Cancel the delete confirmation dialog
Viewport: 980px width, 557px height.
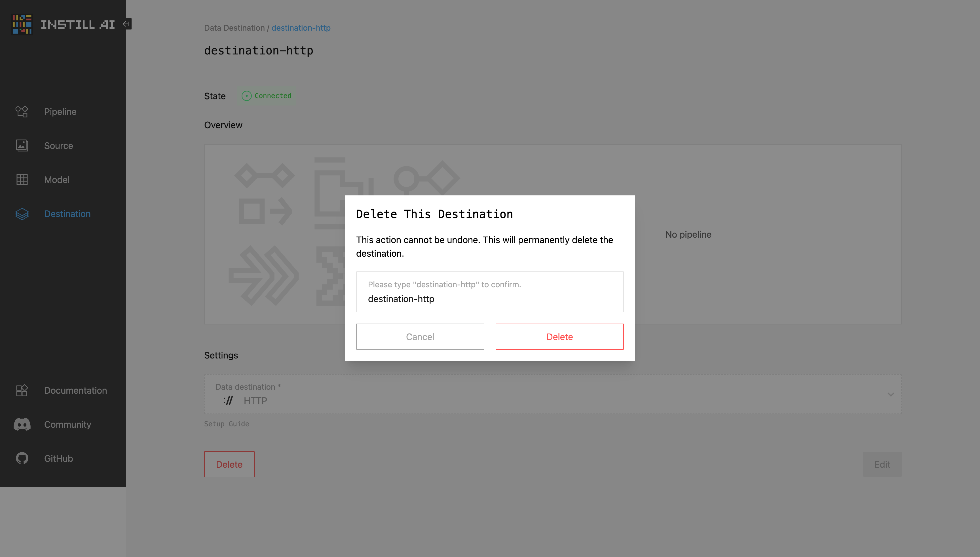click(x=420, y=336)
